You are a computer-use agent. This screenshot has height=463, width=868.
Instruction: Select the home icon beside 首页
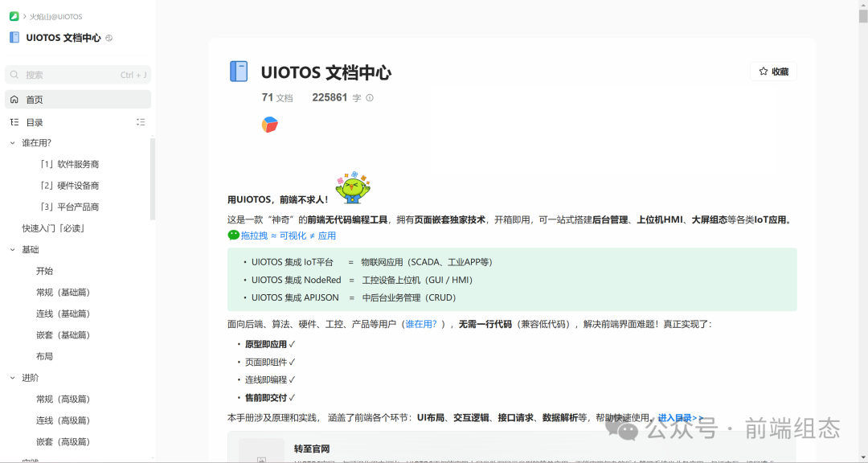14,98
